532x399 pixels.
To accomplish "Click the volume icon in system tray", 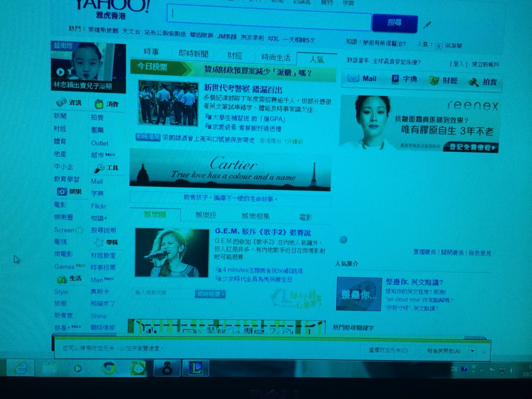I will point(512,370).
